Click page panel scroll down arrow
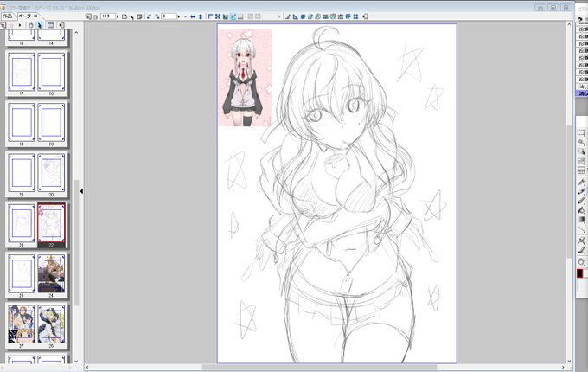Image resolution: width=588 pixels, height=372 pixels. pos(76,362)
